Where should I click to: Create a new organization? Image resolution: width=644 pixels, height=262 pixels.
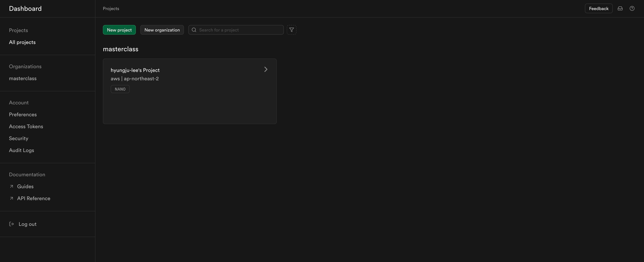(x=162, y=30)
